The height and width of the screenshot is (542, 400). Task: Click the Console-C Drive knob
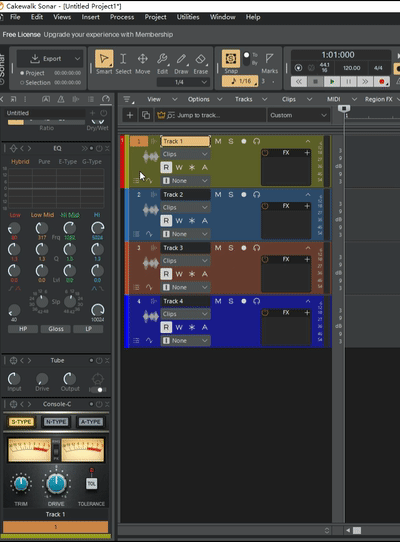coord(56,484)
